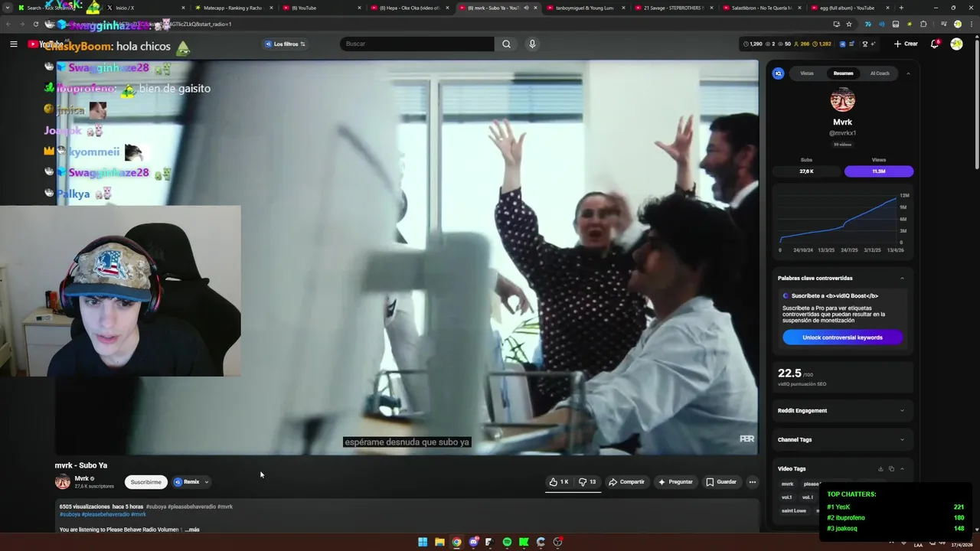980x551 pixels.
Task: Collapse Palabras clave controvertidas section
Action: coord(902,278)
